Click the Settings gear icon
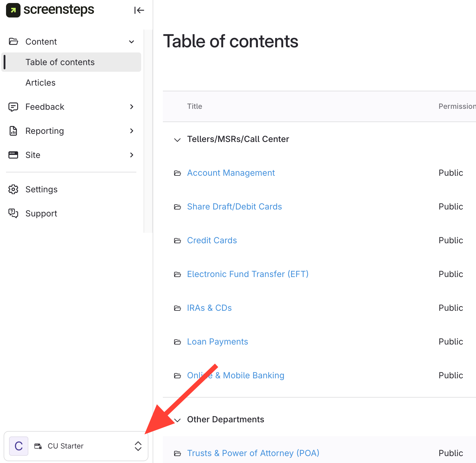The image size is (476, 463). [x=13, y=189]
